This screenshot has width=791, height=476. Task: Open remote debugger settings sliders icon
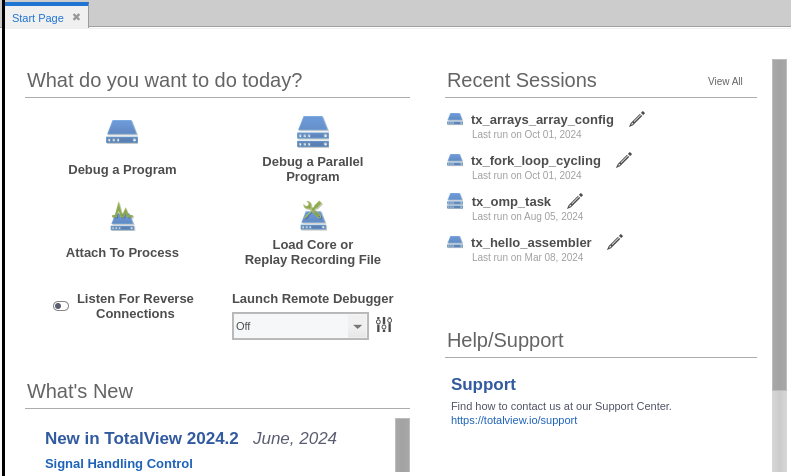[x=384, y=325]
